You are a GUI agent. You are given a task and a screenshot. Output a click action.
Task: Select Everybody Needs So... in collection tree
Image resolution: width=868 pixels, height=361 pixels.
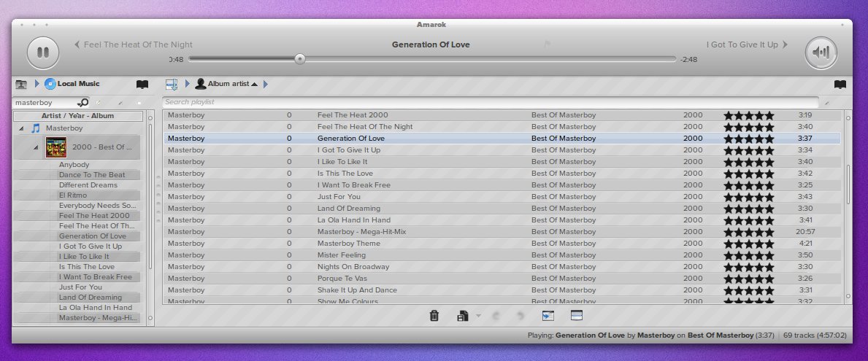97,206
